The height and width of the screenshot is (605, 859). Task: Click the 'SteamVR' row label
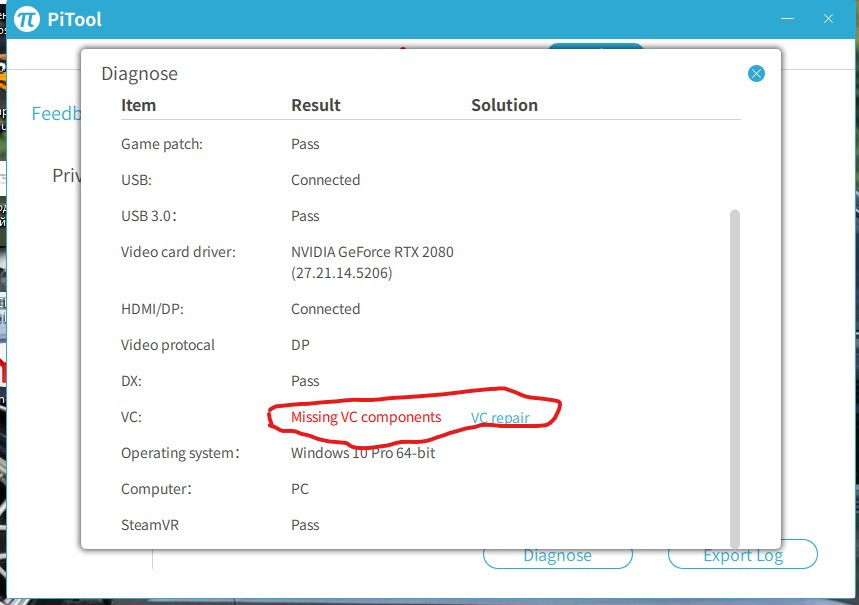pyautogui.click(x=150, y=525)
